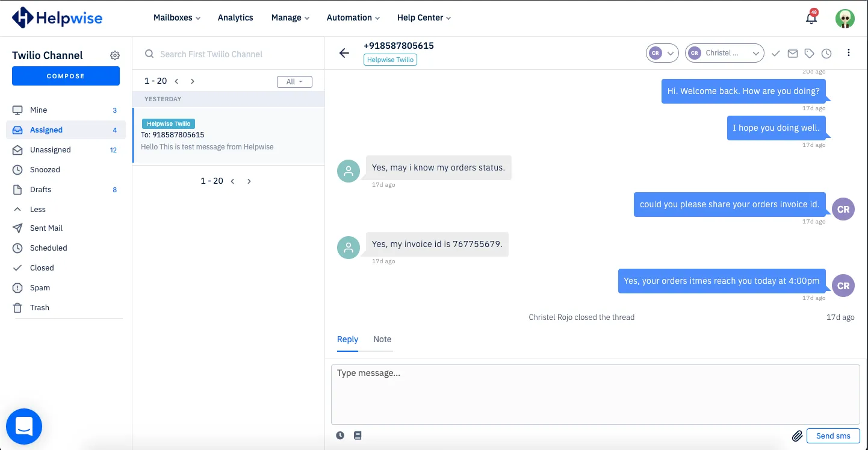The height and width of the screenshot is (450, 868).
Task: Click the search magnifier icon
Action: (149, 54)
